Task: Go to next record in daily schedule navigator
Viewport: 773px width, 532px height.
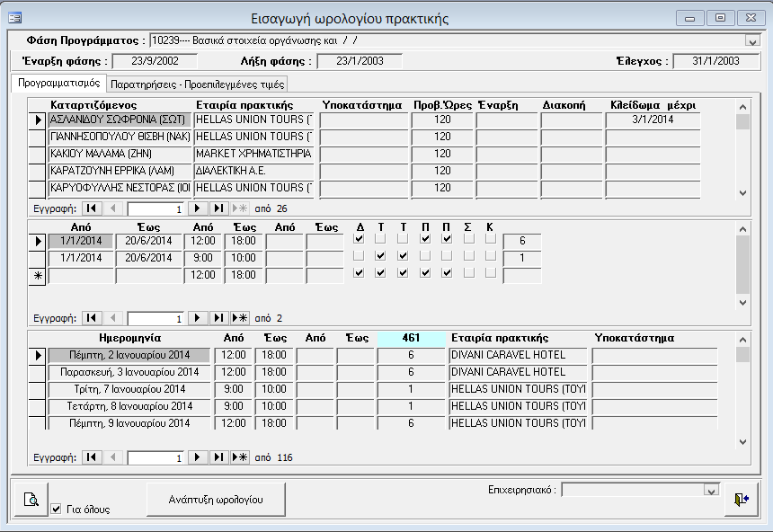Action: point(199,457)
